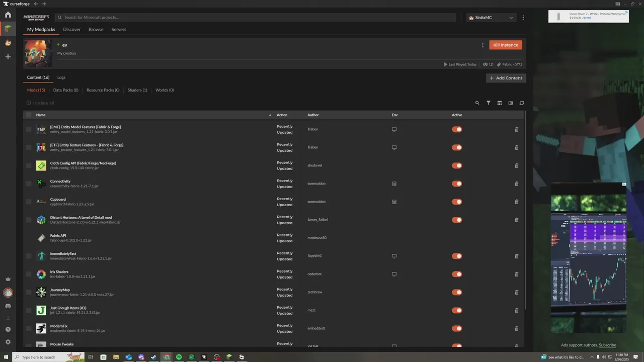Tick the select-all checkbox in table header
644x362 pixels.
click(x=29, y=115)
